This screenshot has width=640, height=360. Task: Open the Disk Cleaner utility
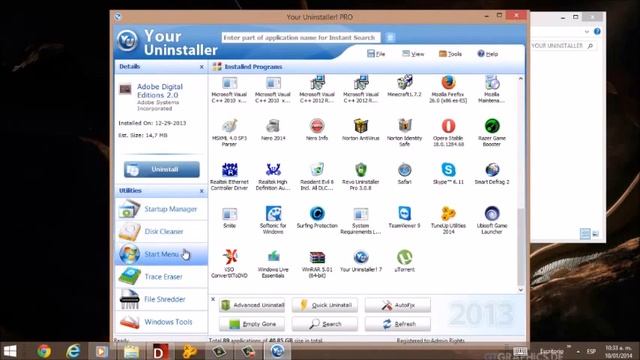(x=161, y=231)
